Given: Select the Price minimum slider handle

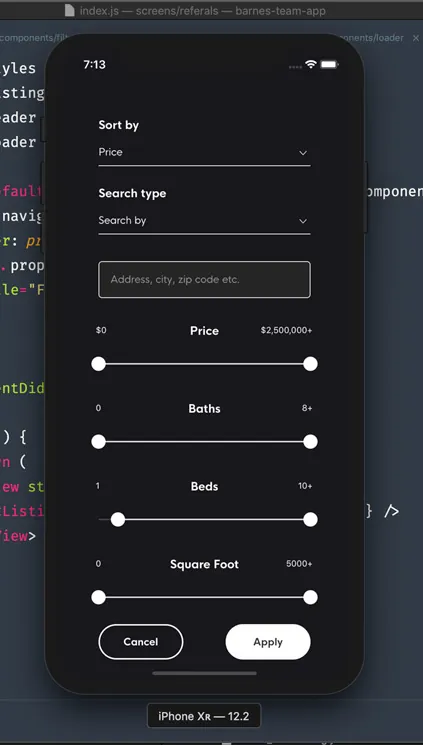Looking at the screenshot, I should point(98,364).
